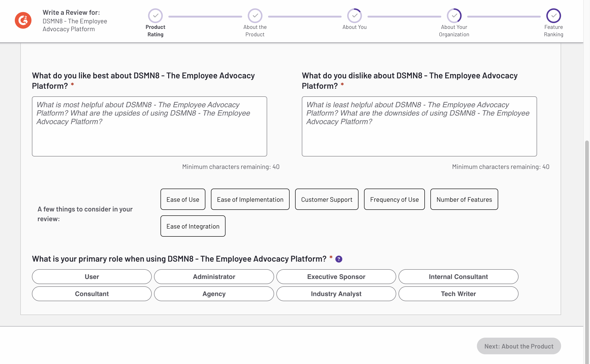Select the Ease of Use consideration chip

(x=183, y=199)
